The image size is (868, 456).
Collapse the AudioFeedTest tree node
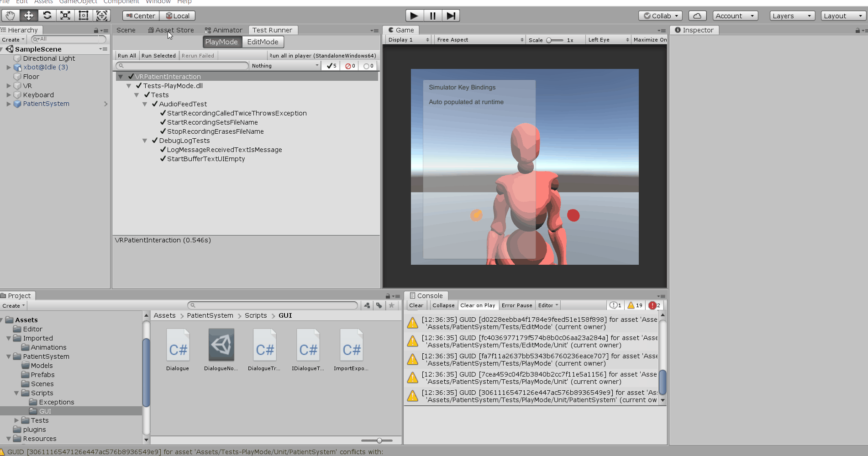click(x=145, y=104)
